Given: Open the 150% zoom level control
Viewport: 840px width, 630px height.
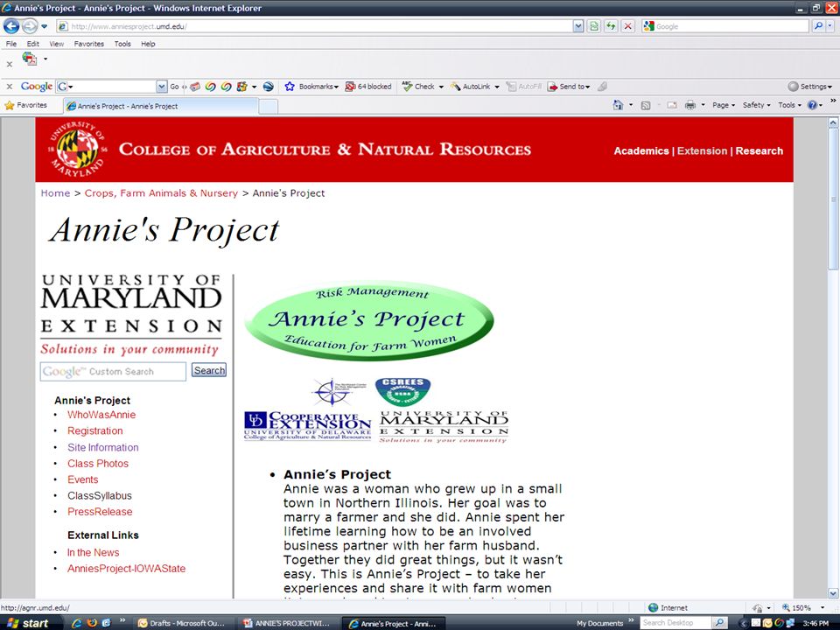Looking at the screenshot, I should pos(803,608).
